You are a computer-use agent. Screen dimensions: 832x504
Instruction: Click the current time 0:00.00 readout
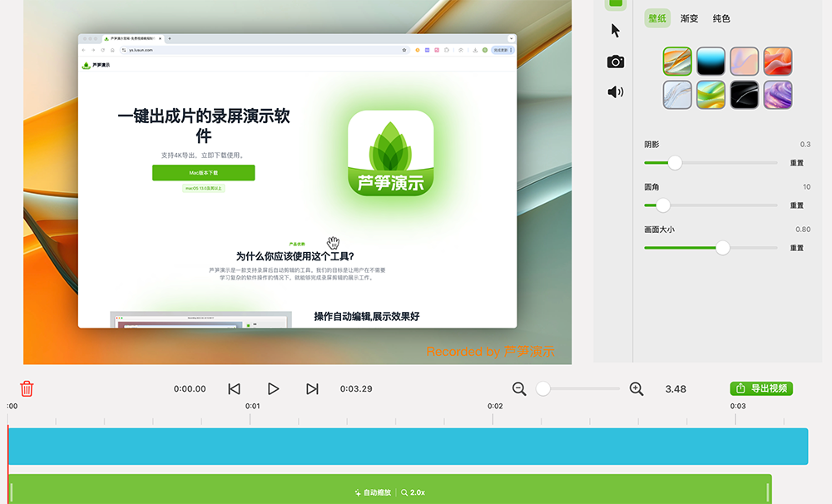(190, 389)
